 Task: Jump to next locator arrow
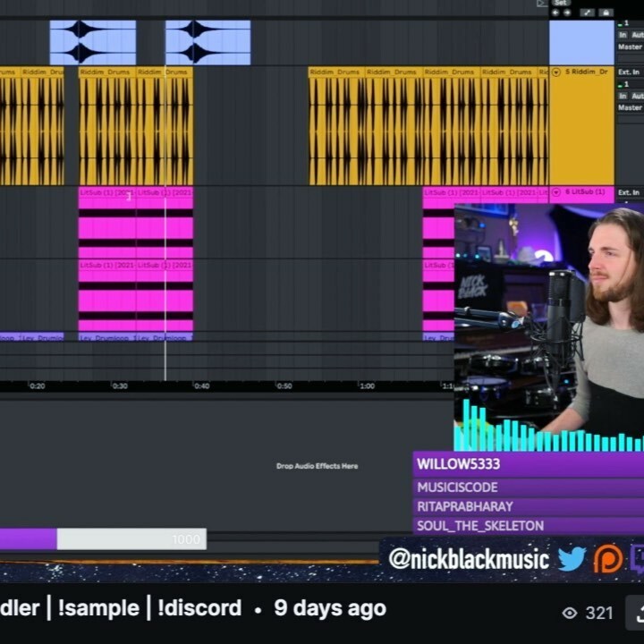tap(567, 13)
